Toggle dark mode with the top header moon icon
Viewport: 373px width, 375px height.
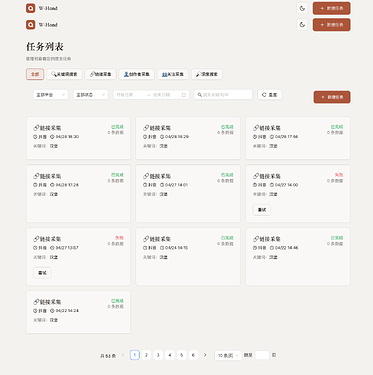point(302,8)
